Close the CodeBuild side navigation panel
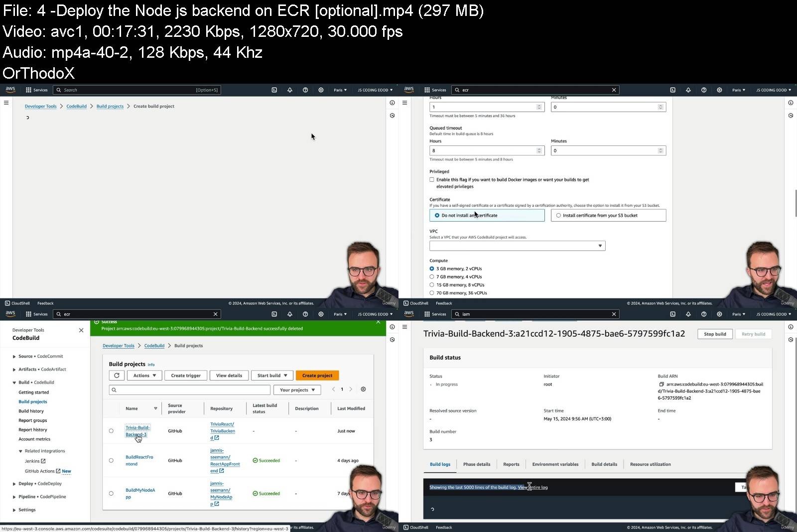Viewport: 797px width, 532px height. 81,330
